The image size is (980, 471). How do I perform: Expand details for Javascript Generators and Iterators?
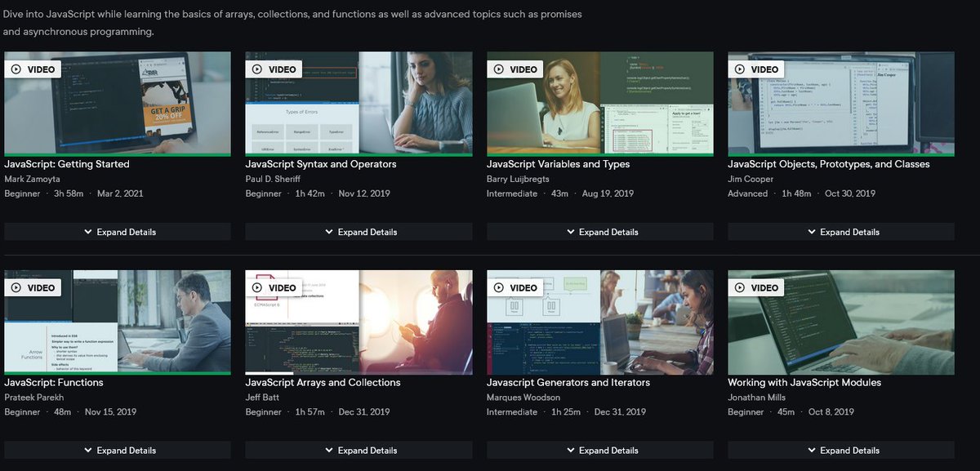[600, 450]
